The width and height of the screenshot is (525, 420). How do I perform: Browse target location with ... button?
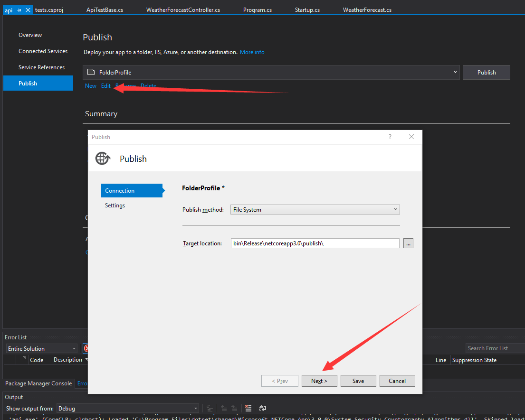coord(408,243)
